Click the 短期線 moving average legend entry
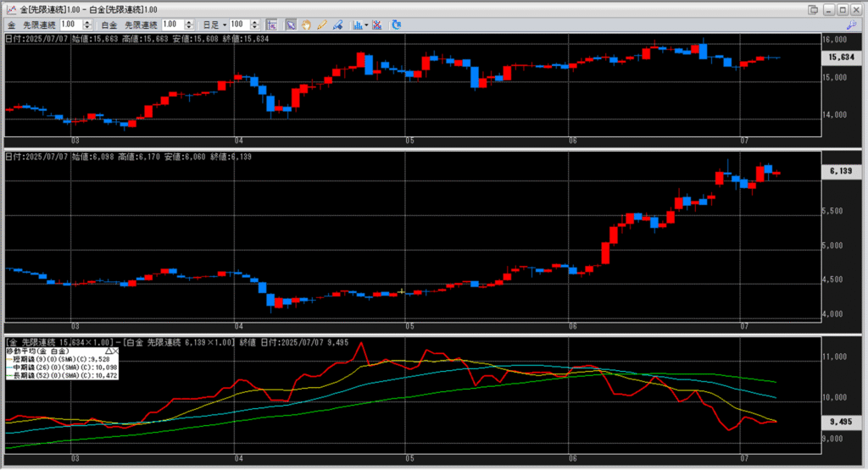868x470 pixels. pos(51,358)
